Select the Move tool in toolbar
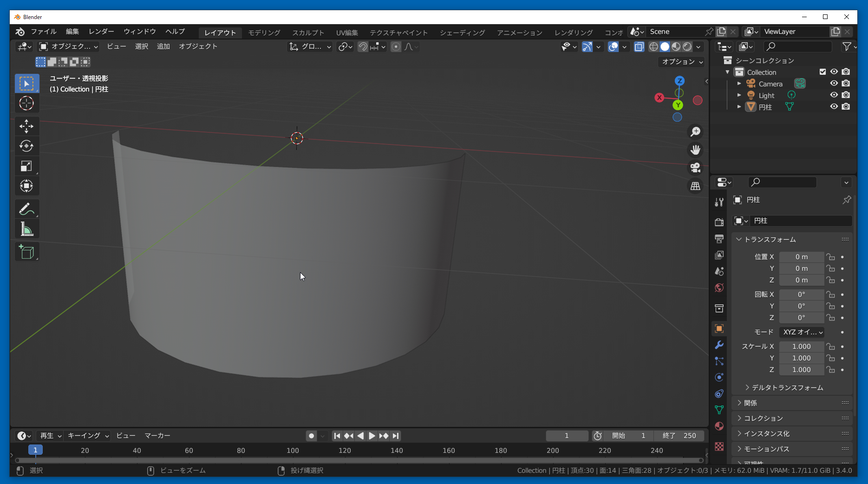Viewport: 868px width, 484px height. coord(26,126)
